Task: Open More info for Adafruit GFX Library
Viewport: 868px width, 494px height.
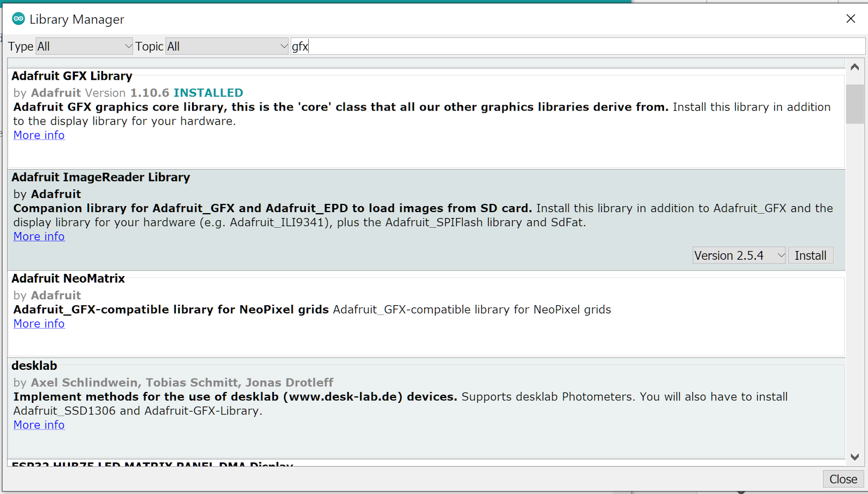Action: click(39, 136)
